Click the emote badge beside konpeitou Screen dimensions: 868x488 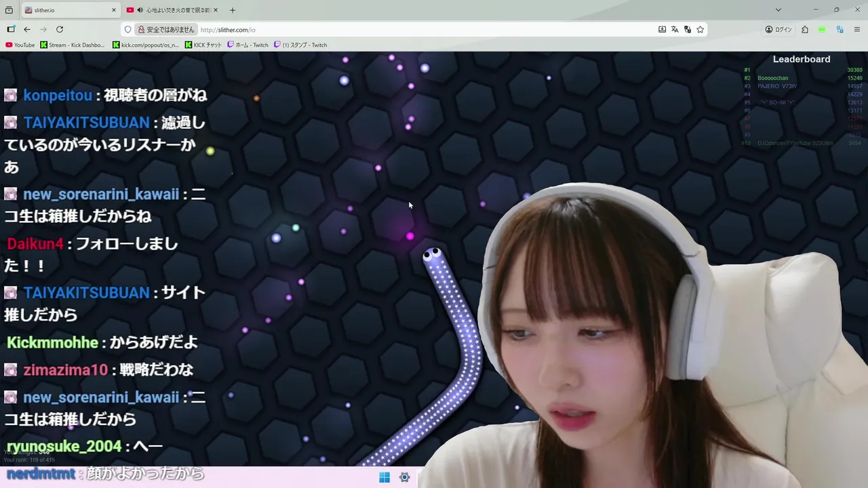click(x=11, y=96)
